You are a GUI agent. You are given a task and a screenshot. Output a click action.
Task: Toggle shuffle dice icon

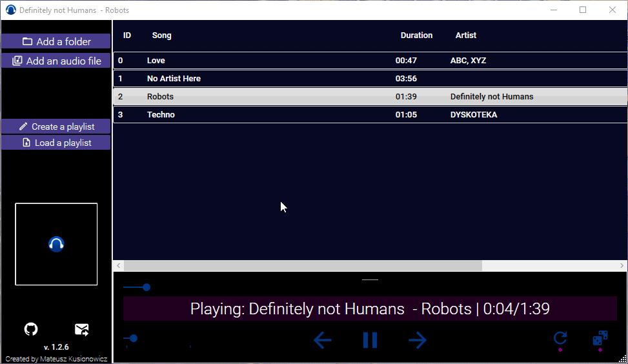pyautogui.click(x=600, y=338)
